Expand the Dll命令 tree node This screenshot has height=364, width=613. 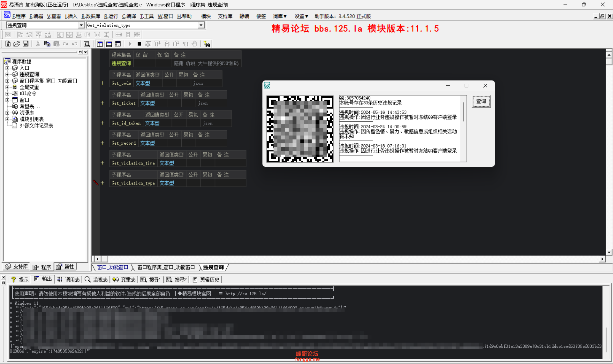pos(7,94)
